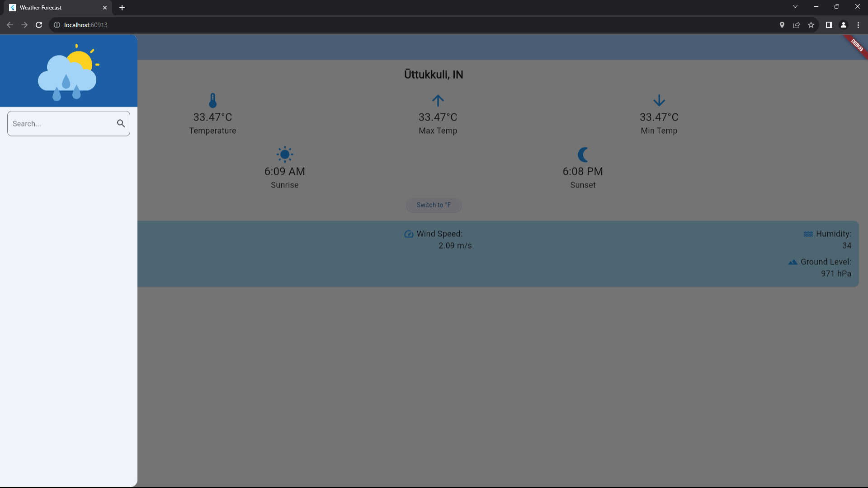The height and width of the screenshot is (488, 868).
Task: Click the search magnifier icon in drawer
Action: [x=121, y=123]
